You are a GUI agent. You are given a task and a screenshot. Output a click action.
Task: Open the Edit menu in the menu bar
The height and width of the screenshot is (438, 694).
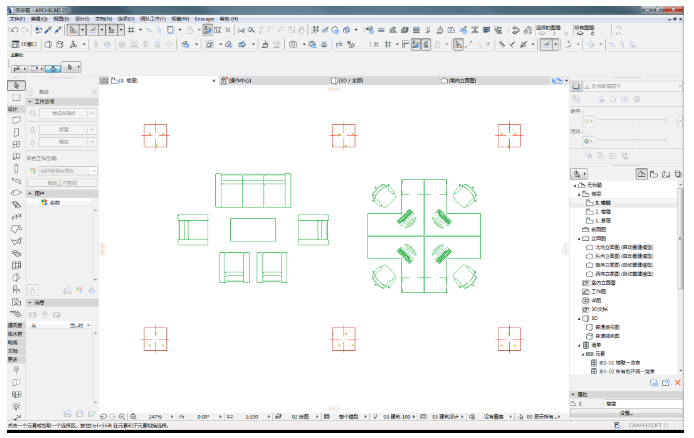tap(39, 19)
